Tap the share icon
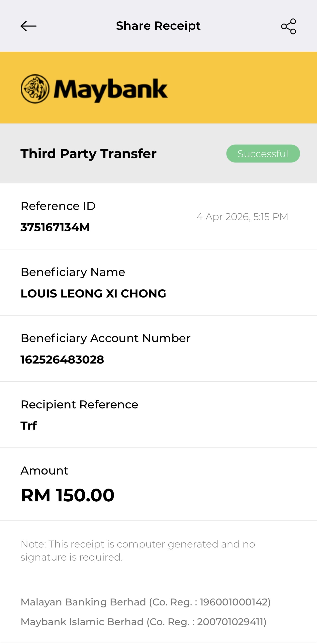Viewport: 317px width, 644px height. pos(288,26)
